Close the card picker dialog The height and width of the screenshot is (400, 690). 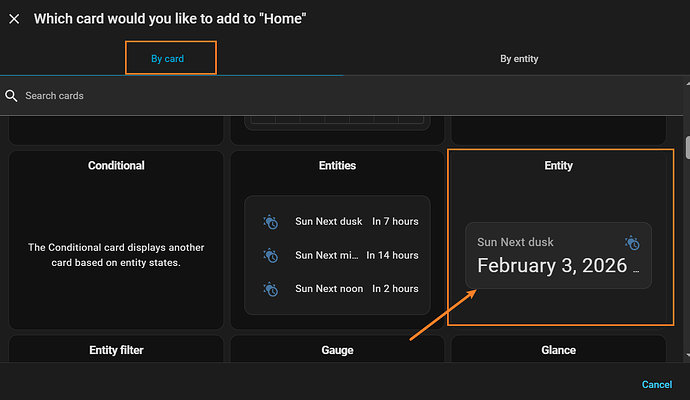tap(14, 19)
